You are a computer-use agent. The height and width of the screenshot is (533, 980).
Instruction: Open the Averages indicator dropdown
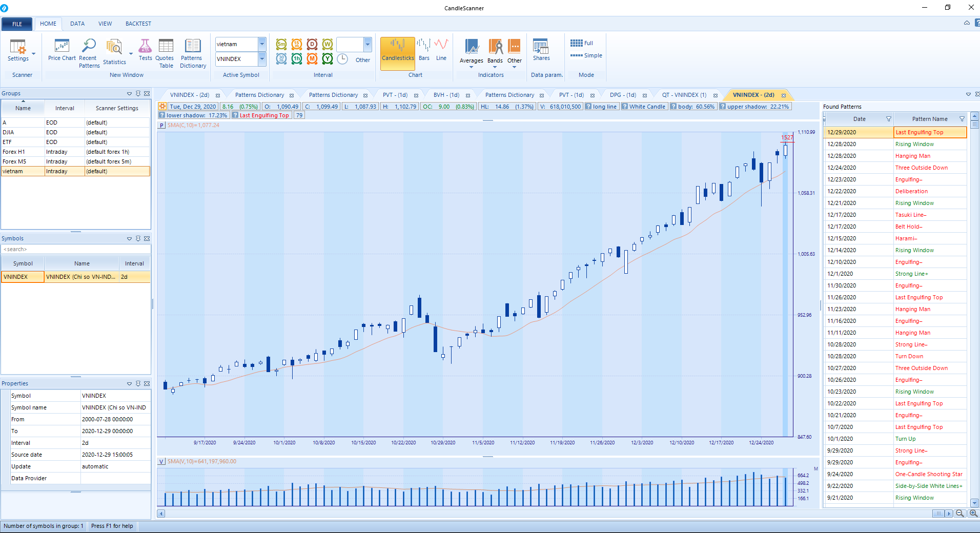(x=471, y=67)
